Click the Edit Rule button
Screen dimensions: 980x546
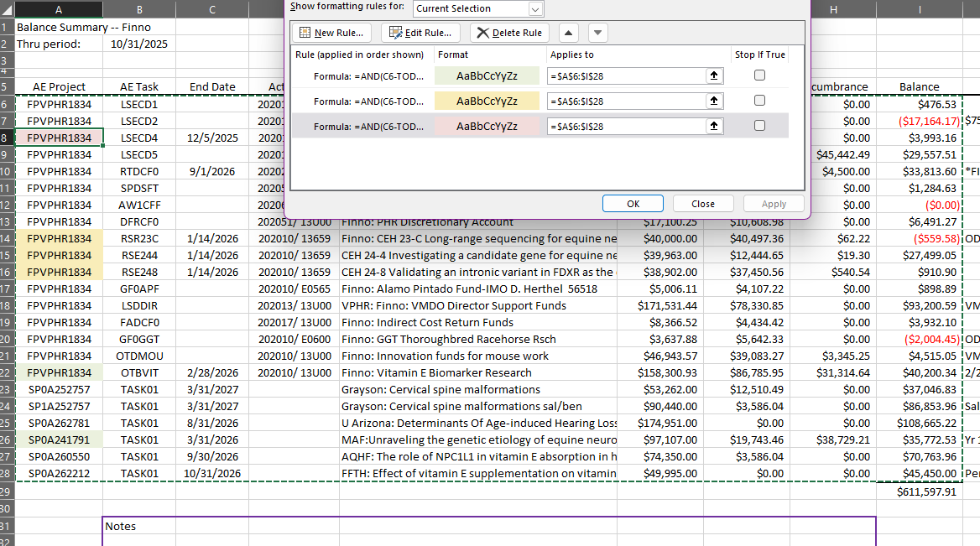click(x=420, y=33)
